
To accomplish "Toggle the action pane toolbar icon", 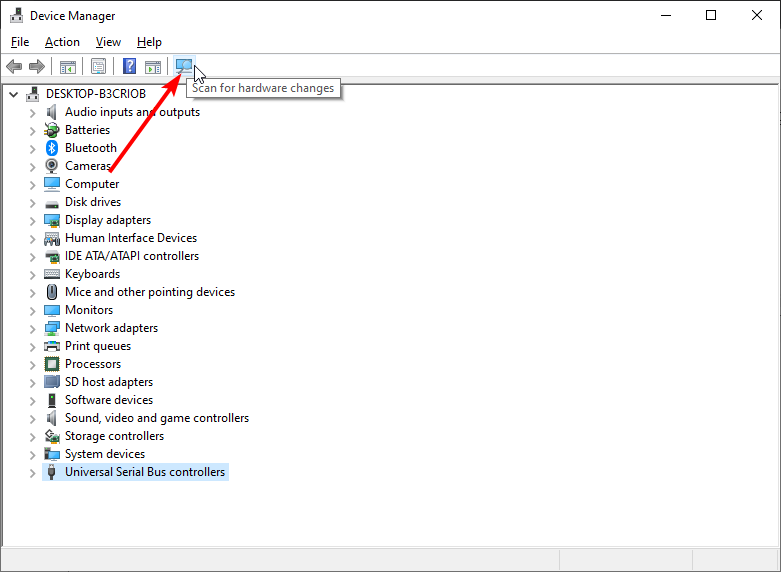I will 153,66.
